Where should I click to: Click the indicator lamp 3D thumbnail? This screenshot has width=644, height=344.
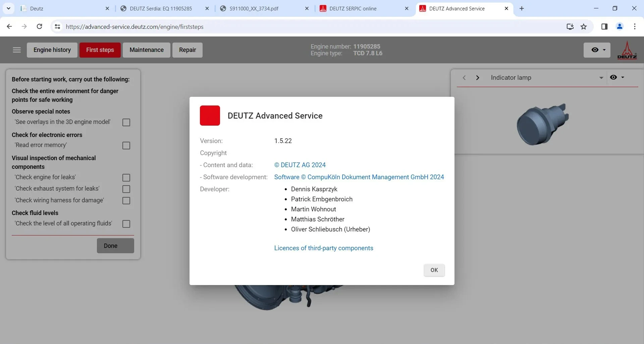point(543,124)
